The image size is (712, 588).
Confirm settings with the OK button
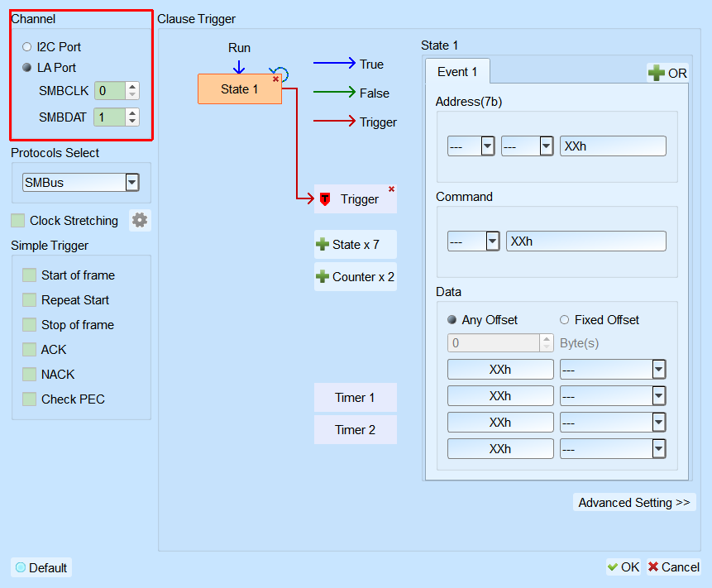click(624, 567)
